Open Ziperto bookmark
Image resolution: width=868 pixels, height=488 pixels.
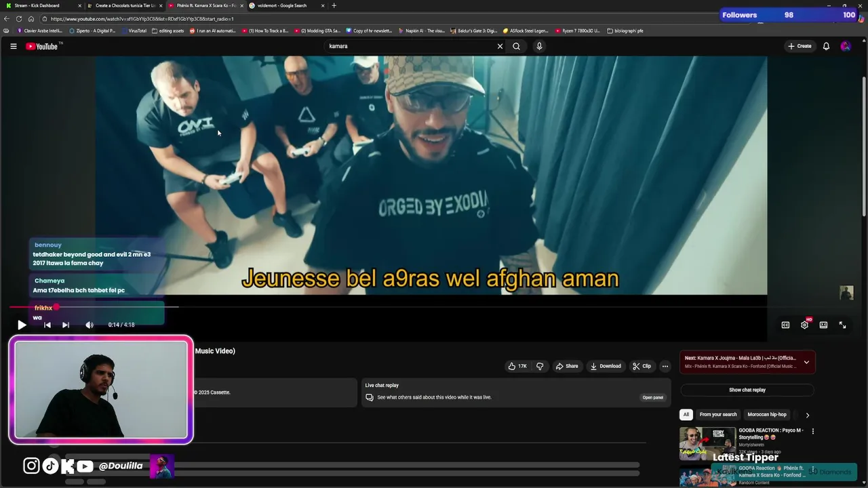point(93,30)
